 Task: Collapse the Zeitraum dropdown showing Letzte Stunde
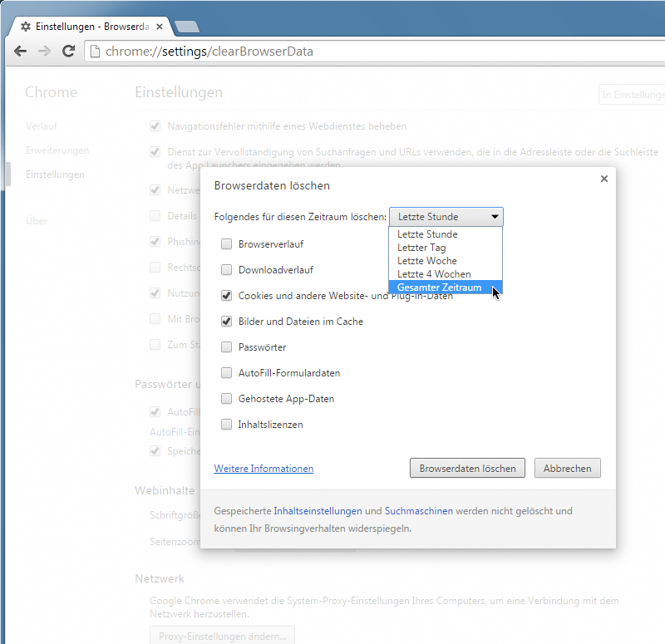click(x=446, y=217)
